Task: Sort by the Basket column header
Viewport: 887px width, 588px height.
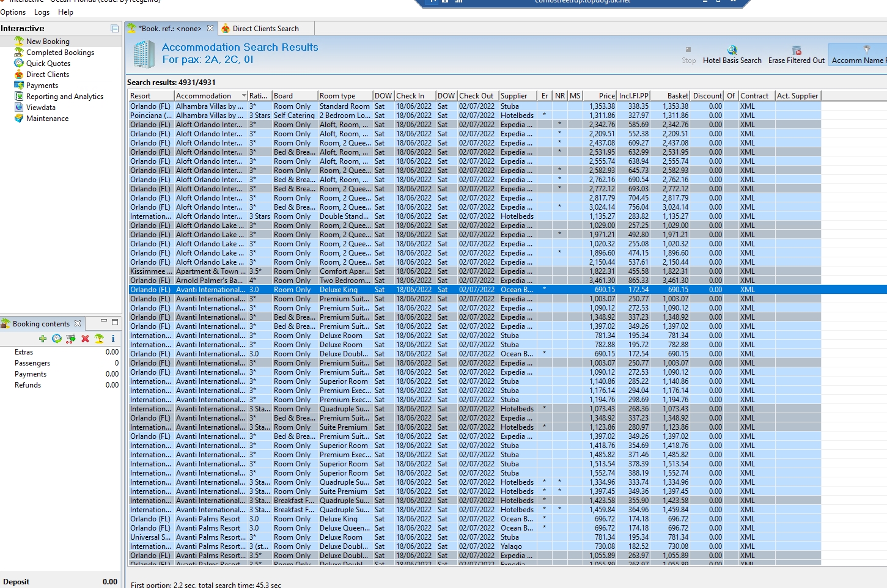Action: coord(670,96)
